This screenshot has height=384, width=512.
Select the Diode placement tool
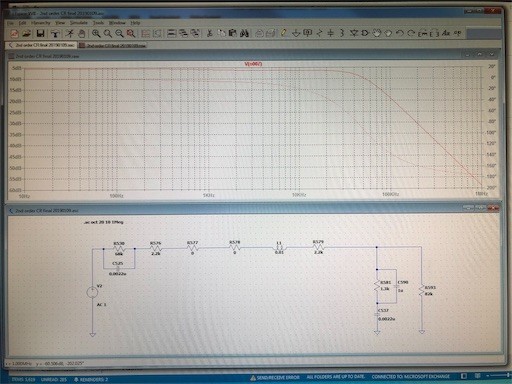pyautogui.click(x=354, y=33)
